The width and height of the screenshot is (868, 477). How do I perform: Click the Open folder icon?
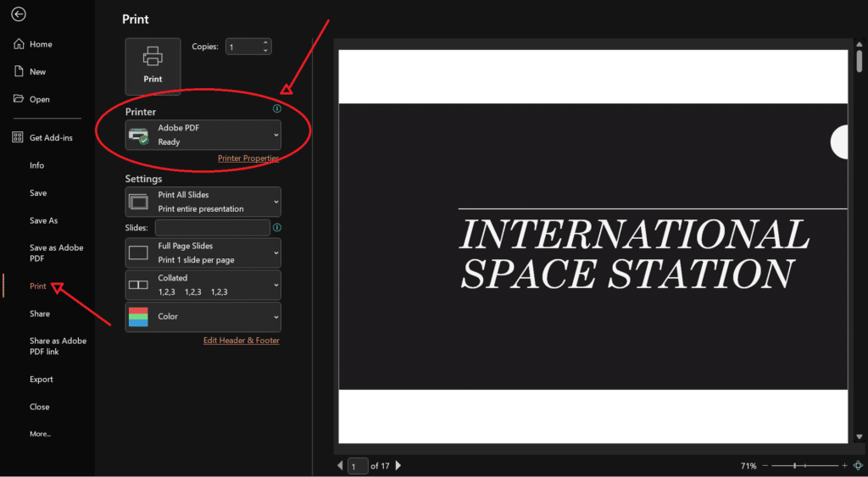pyautogui.click(x=19, y=98)
